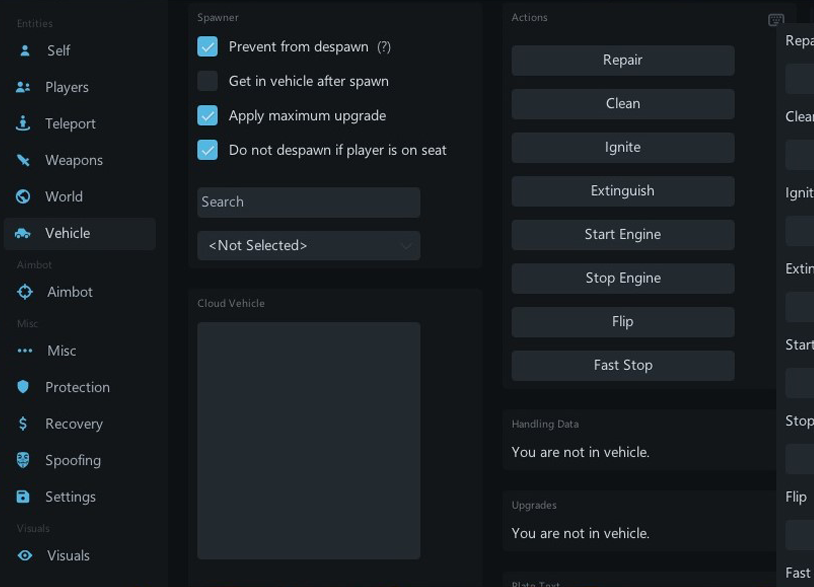
Task: Open Weapons via its gun icon
Action: click(x=23, y=160)
